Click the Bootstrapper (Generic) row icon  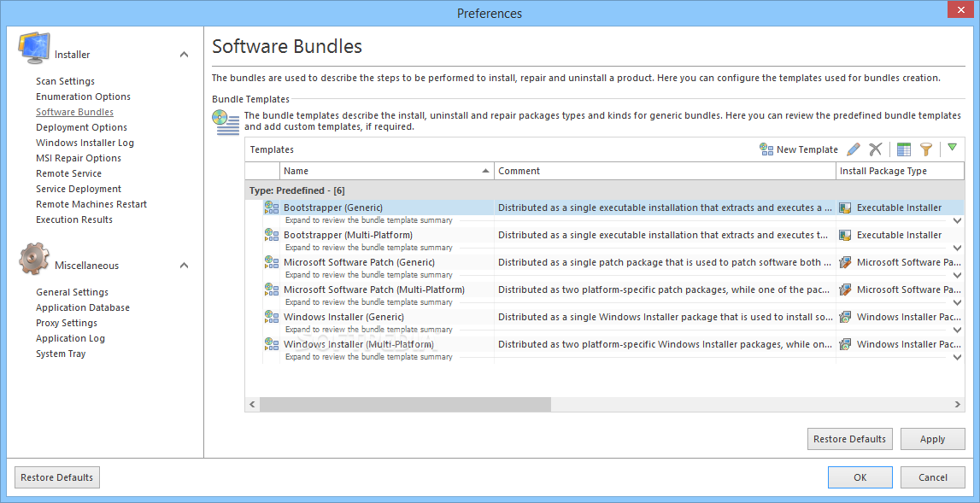272,208
